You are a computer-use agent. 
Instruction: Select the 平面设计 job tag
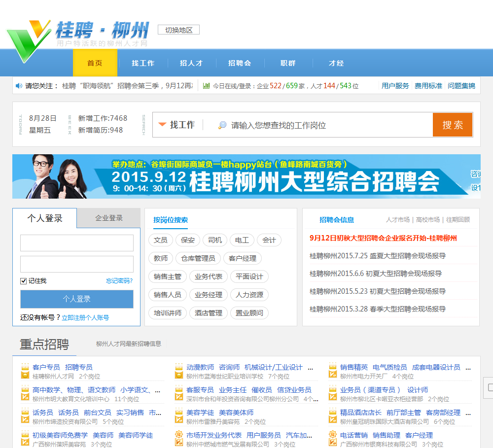coord(249,276)
